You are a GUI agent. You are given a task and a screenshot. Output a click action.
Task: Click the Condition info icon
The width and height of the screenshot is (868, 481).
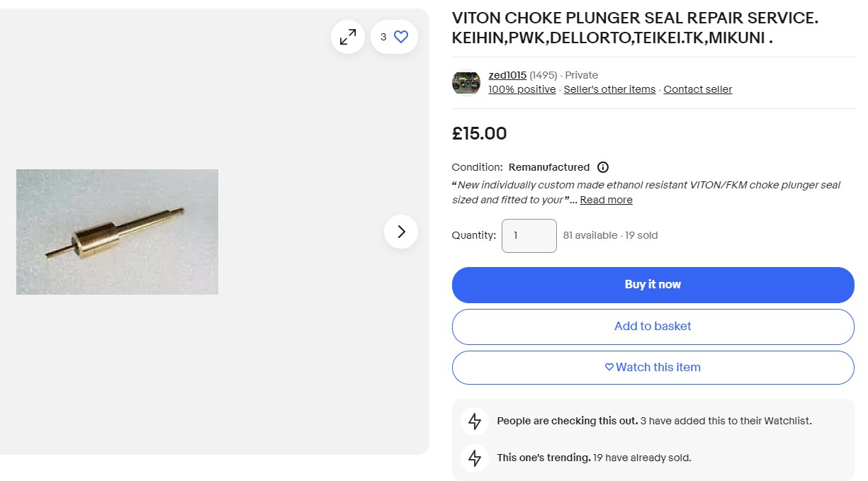click(603, 167)
